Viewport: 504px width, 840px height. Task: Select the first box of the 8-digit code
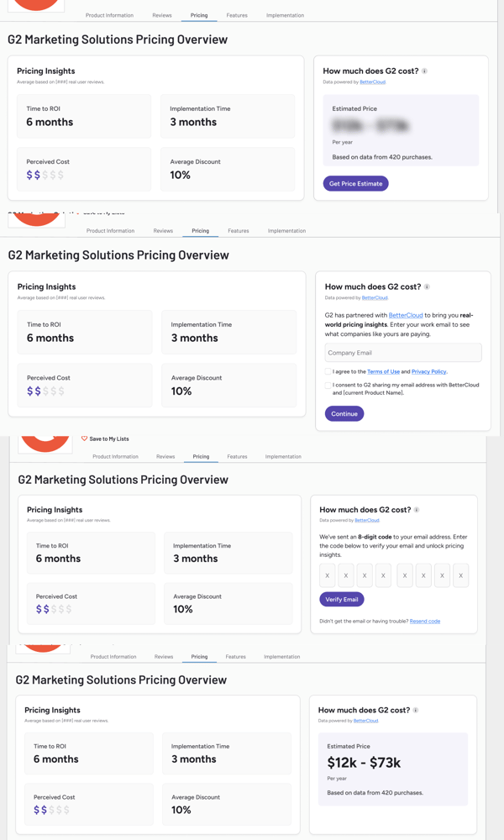tap(328, 575)
